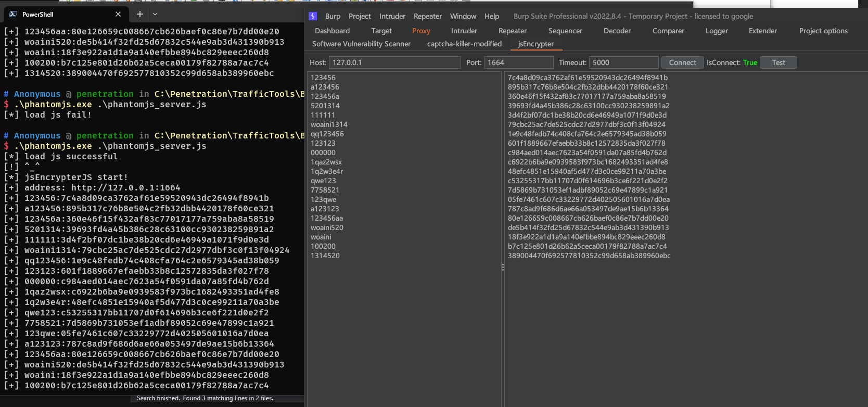Image resolution: width=868 pixels, height=407 pixels.
Task: Click the Timeout input field
Action: 623,62
